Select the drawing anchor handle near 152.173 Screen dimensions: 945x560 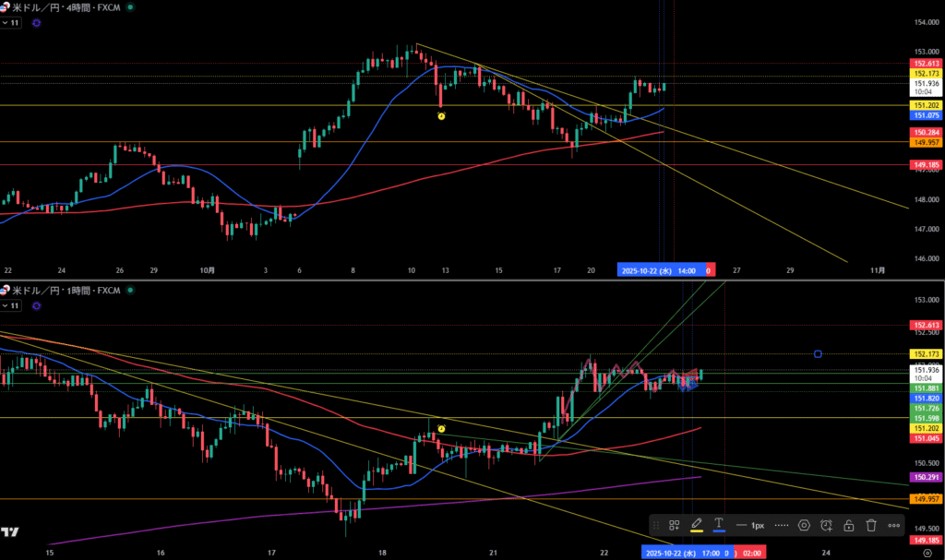(x=819, y=353)
